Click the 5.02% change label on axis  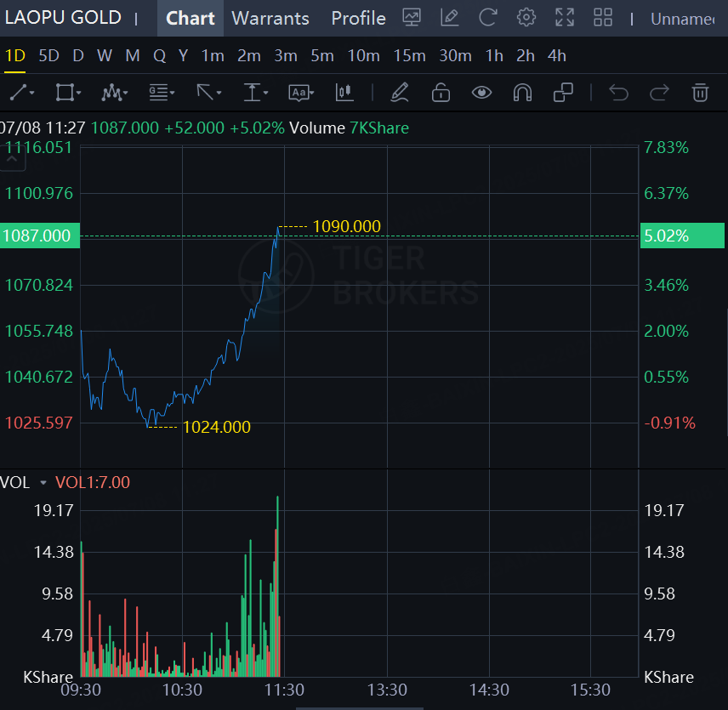(x=682, y=236)
